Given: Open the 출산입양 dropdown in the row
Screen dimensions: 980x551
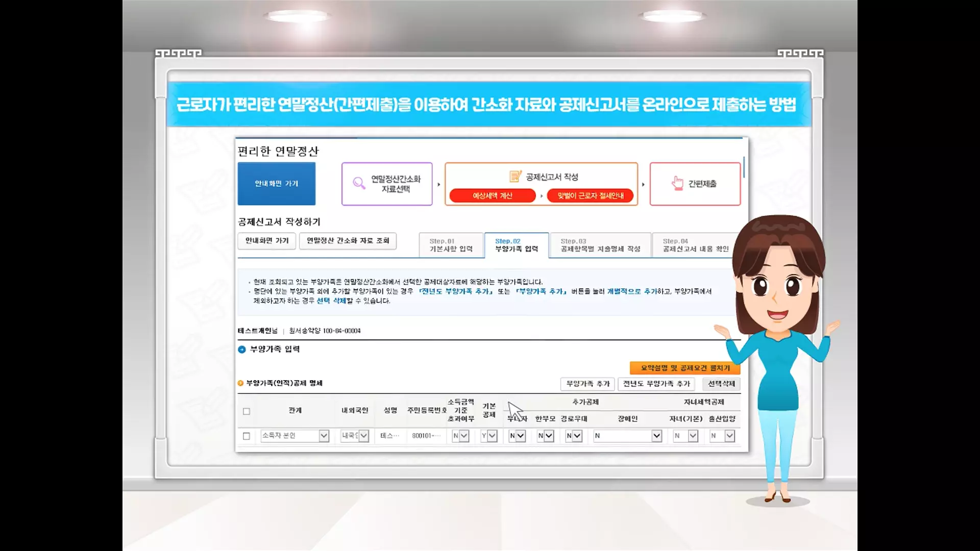Looking at the screenshot, I should 722,436.
